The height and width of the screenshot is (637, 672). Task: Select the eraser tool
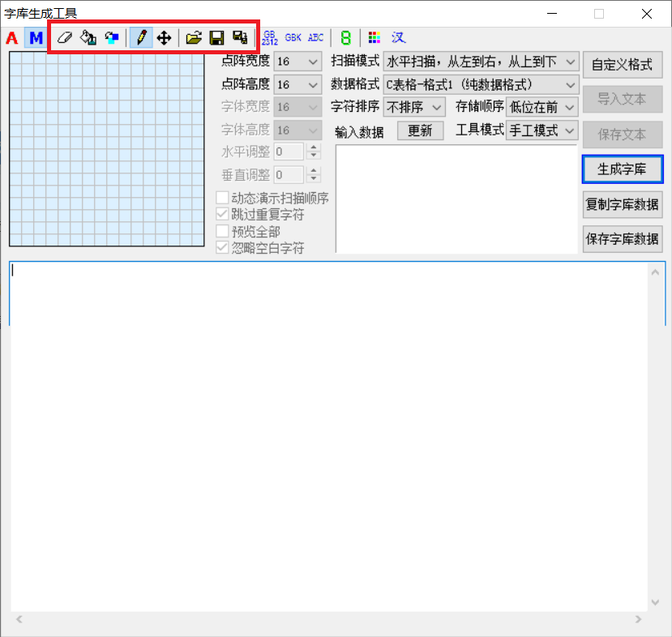pos(65,38)
